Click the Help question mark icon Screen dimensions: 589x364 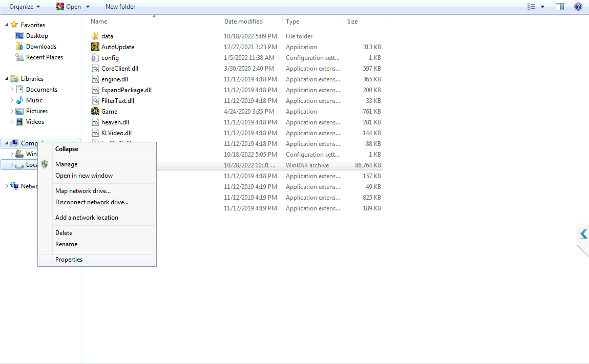578,7
